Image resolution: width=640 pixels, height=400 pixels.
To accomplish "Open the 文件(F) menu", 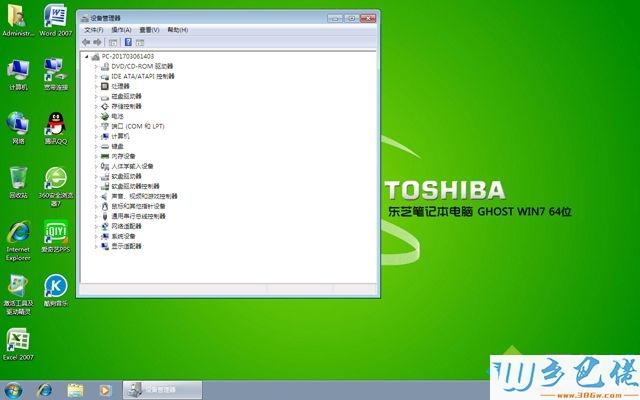I will [x=93, y=30].
